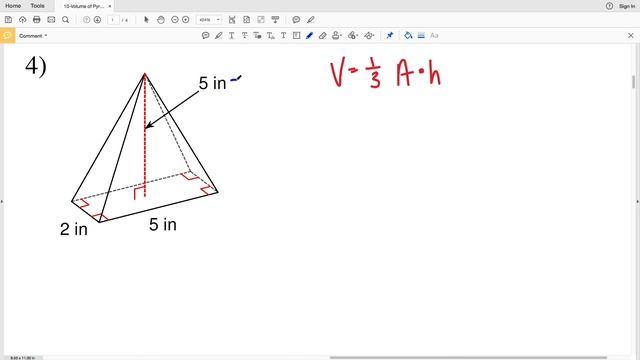Print the document via printer icon
The width and height of the screenshot is (640, 360).
pos(37,20)
